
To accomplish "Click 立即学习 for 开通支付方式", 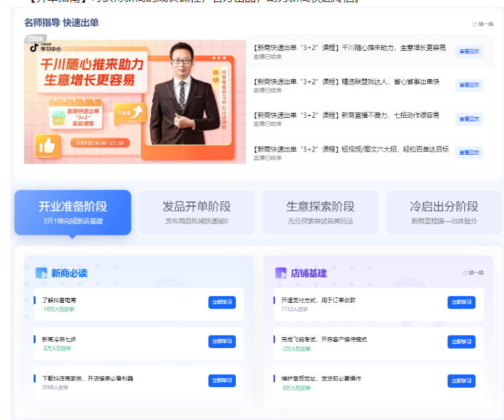I will 461,303.
